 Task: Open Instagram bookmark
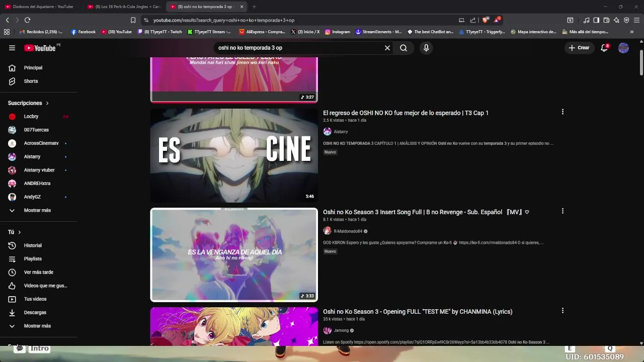tap(337, 32)
